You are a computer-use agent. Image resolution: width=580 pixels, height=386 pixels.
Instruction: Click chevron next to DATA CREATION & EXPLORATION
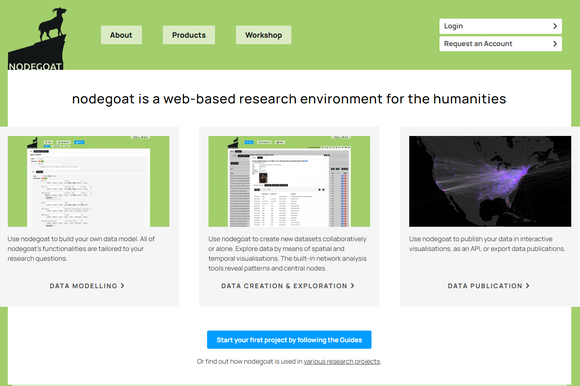(x=353, y=286)
